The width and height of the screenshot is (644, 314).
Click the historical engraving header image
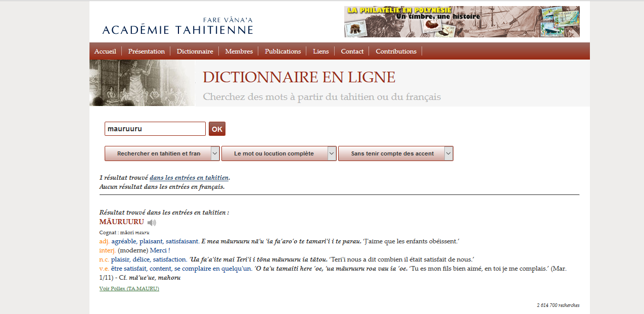[142, 83]
